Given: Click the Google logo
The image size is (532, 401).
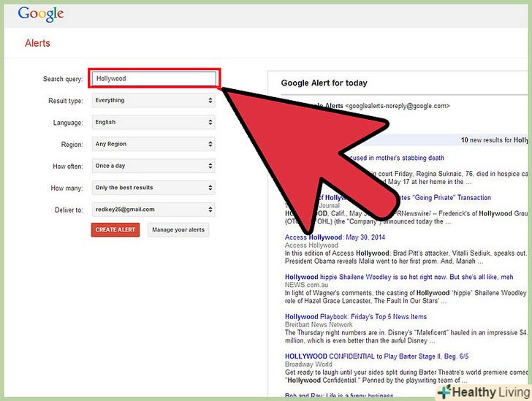Looking at the screenshot, I should point(41,15).
